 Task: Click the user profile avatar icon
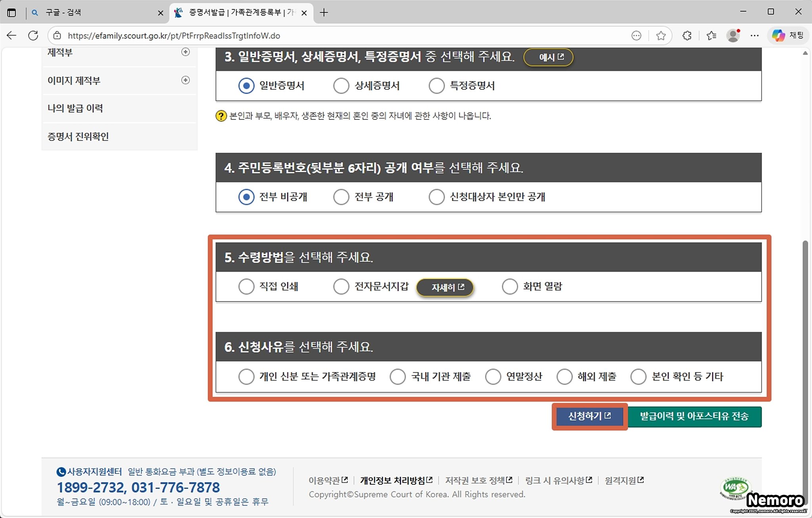pos(733,36)
